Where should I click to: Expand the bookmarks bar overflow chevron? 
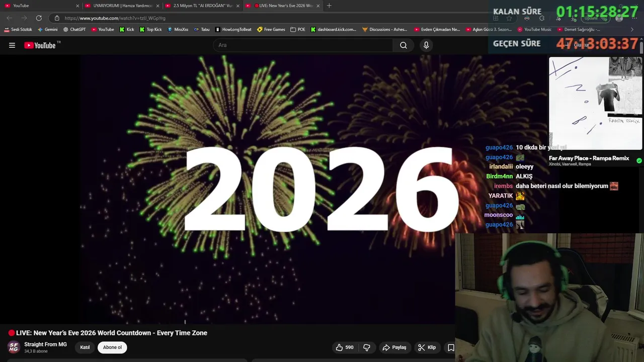[632, 30]
